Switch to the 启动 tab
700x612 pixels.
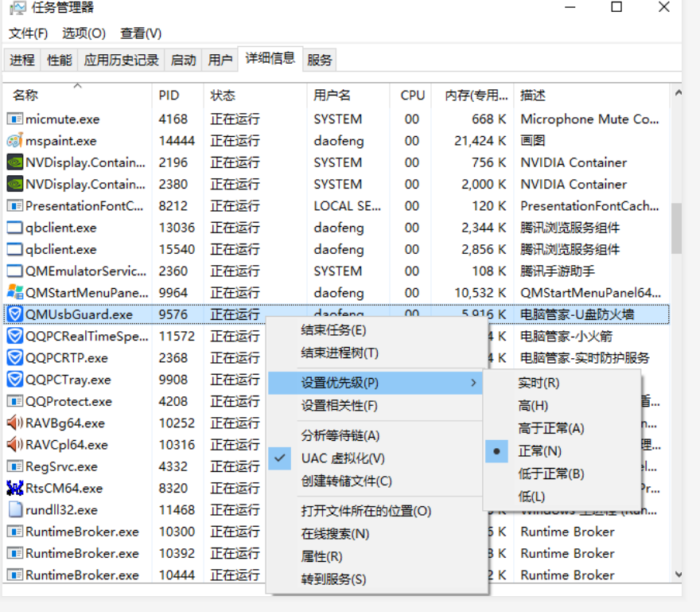184,60
